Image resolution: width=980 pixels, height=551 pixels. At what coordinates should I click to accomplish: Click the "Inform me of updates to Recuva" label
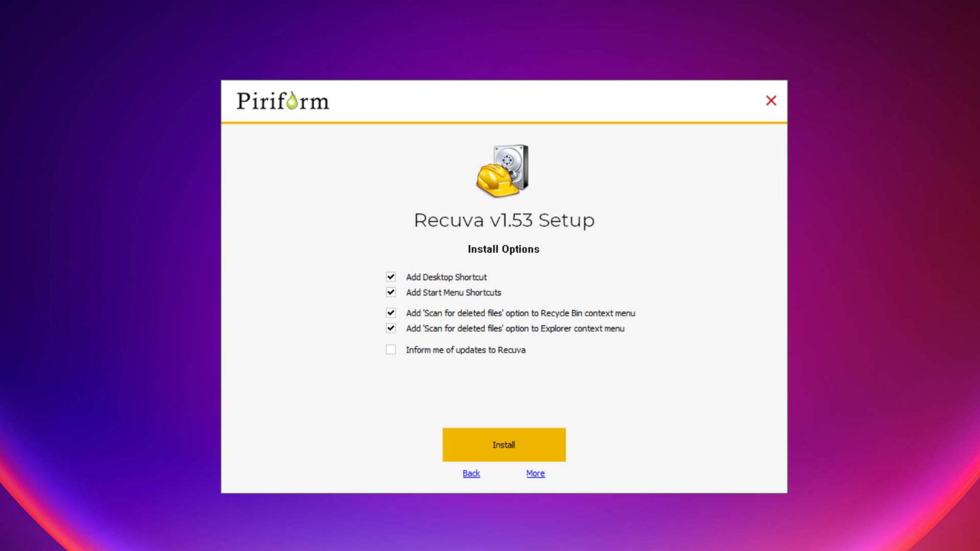466,349
